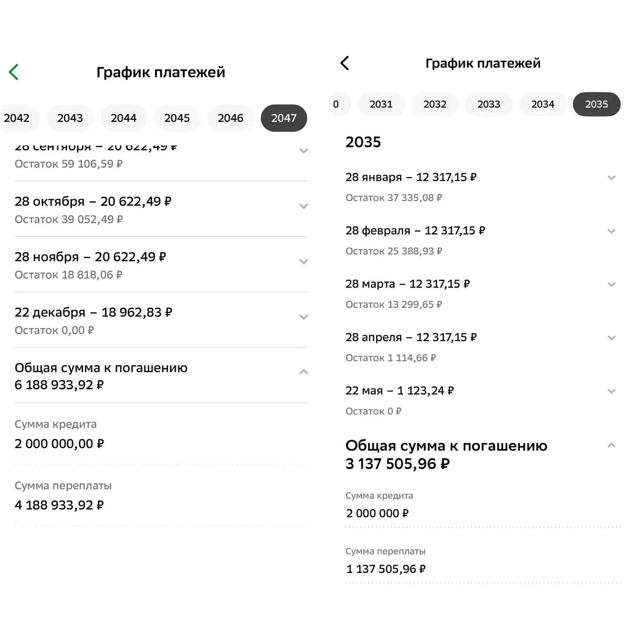The width and height of the screenshot is (644, 644).
Task: Expand the 22 декабря payment chevron
Action: pos(304,317)
